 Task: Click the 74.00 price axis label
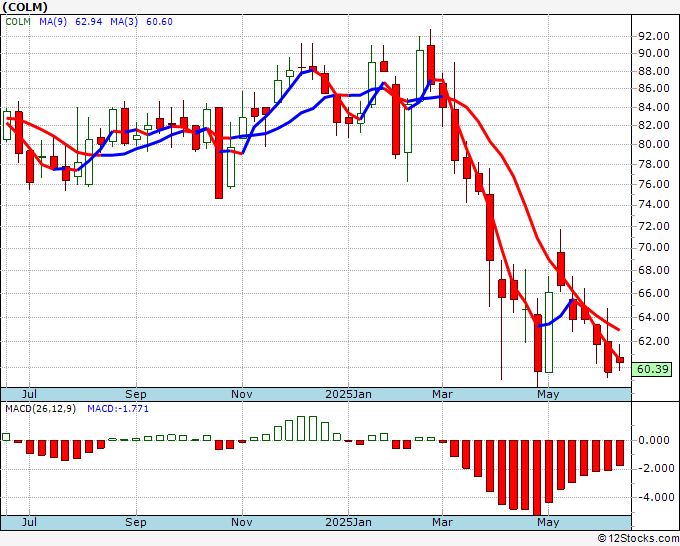click(654, 205)
